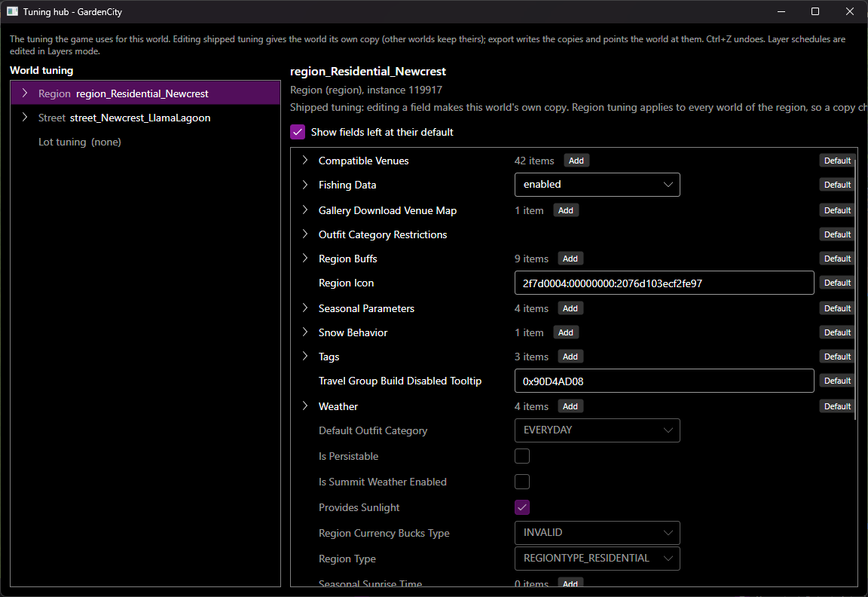This screenshot has height=597, width=868.
Task: Click the Region Icon text field
Action: coord(665,283)
